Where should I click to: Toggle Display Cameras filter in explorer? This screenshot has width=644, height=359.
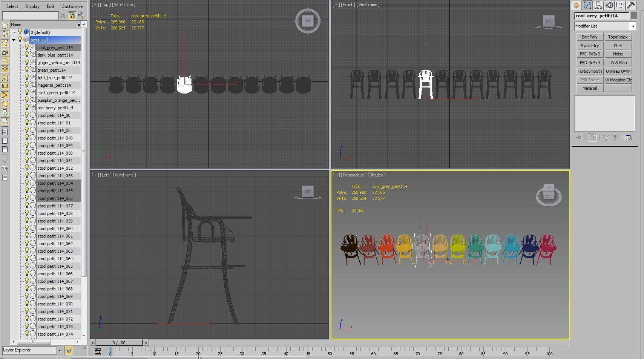point(5,52)
